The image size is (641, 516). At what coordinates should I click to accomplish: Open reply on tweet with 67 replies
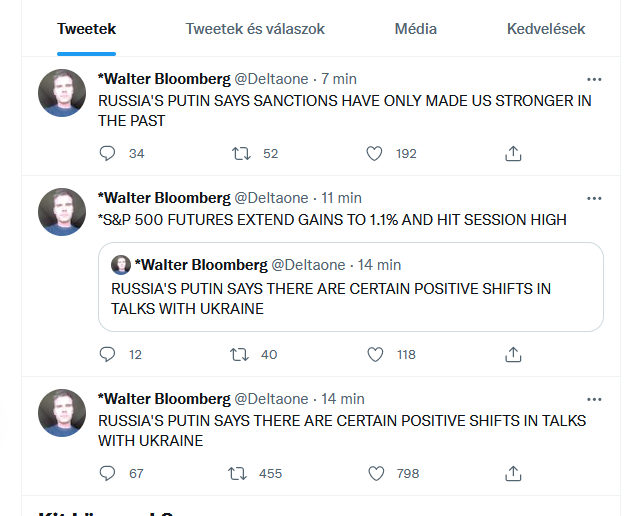tap(108, 473)
